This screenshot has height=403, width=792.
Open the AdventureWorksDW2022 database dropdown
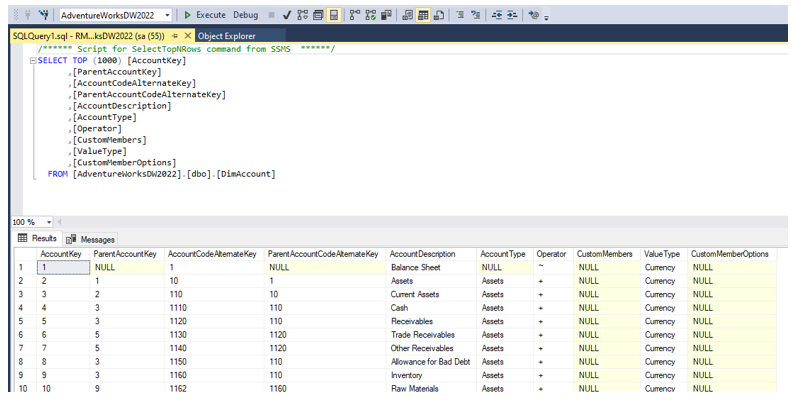pyautogui.click(x=166, y=15)
